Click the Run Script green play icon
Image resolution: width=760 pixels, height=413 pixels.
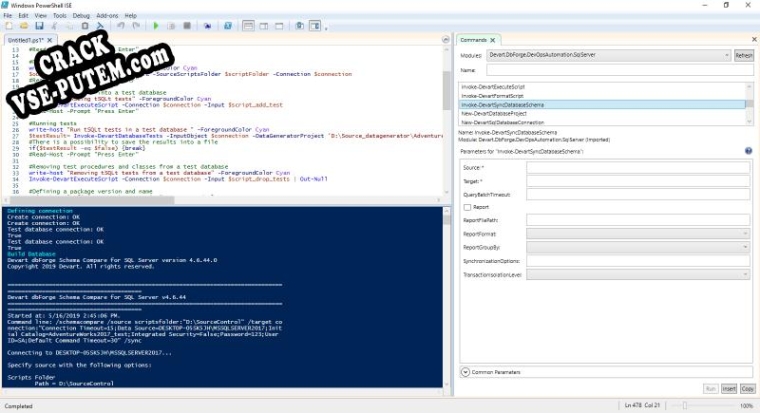click(156, 26)
